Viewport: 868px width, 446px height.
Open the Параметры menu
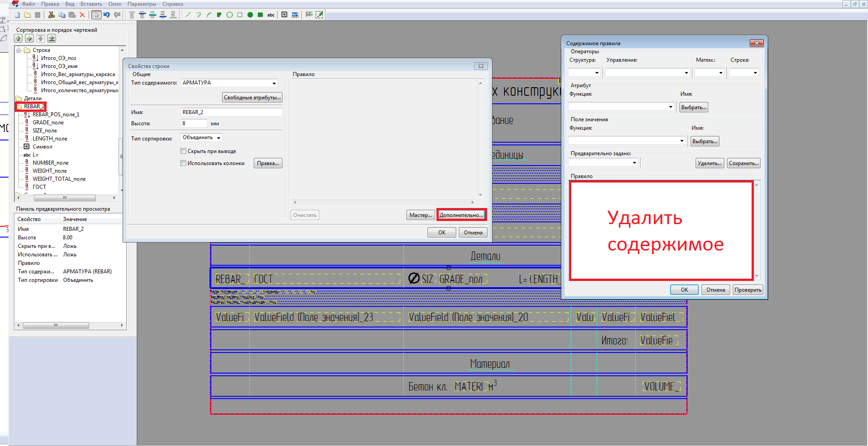(x=142, y=4)
